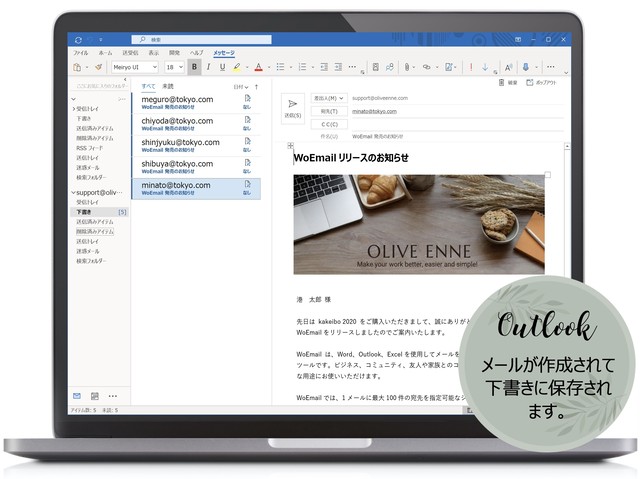Open draft to shinjyuku@tokyo.com
Screen dimensions: 640x479
pyautogui.click(x=196, y=146)
